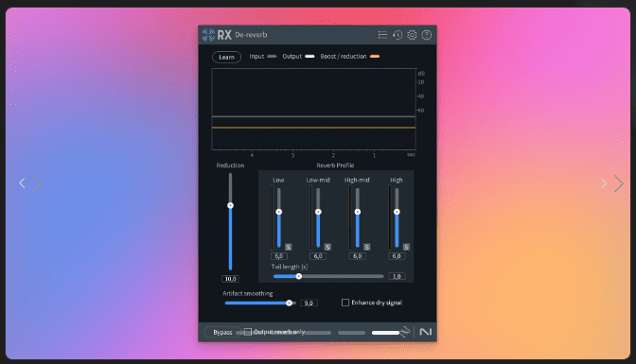Click the Input legend label
The image size is (636, 364).
tap(256, 57)
